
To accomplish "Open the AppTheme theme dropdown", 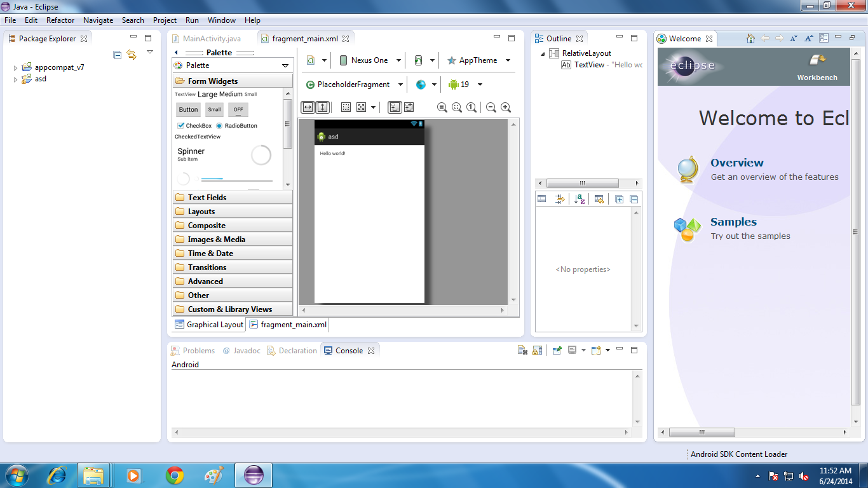I will (x=479, y=60).
